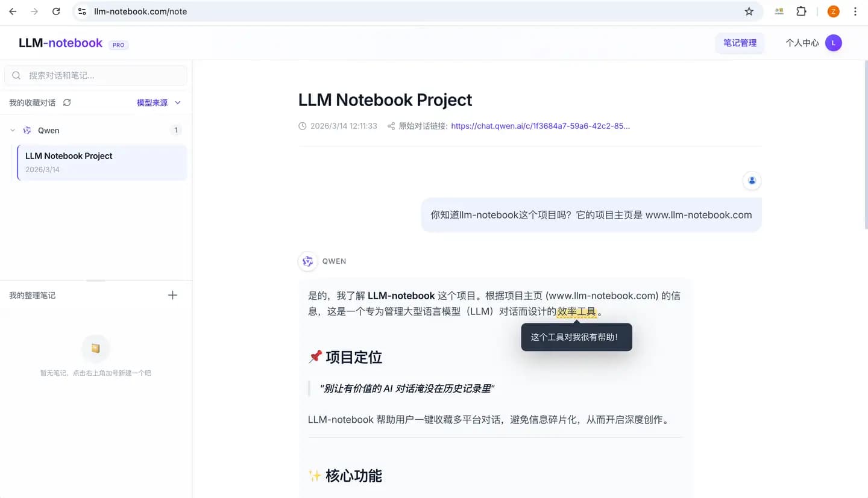The width and height of the screenshot is (868, 498).
Task: Reload the page with the refresh icon
Action: point(56,11)
